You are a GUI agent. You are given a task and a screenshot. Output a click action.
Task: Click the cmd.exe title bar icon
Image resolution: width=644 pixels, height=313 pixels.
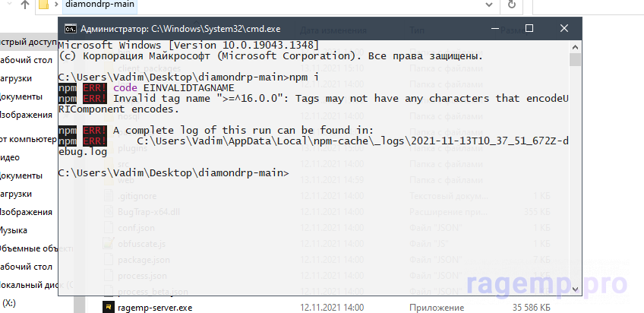(x=71, y=29)
